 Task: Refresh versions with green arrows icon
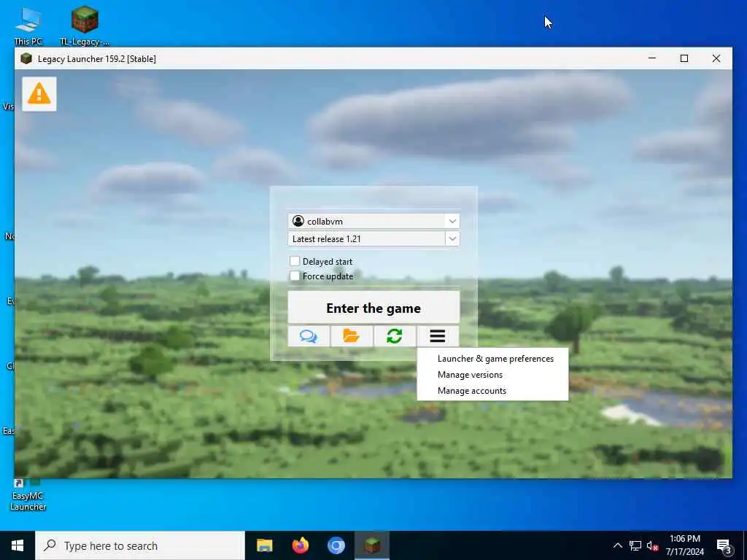point(395,336)
